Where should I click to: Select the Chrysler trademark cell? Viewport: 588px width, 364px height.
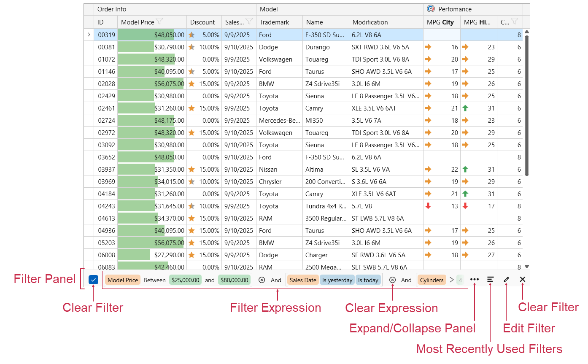click(279, 181)
